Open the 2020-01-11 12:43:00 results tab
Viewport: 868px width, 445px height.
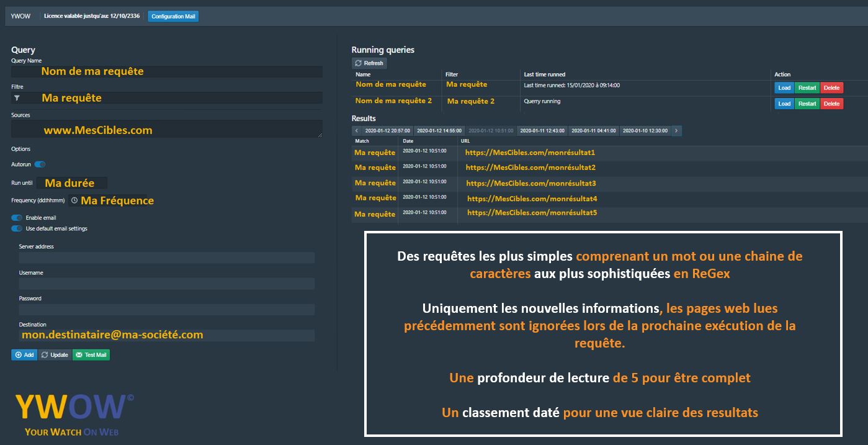point(542,131)
